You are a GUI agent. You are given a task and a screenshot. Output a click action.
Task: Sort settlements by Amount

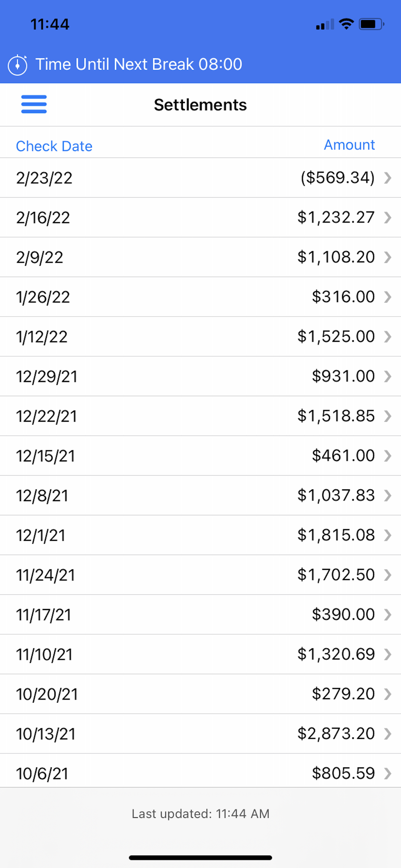coord(349,145)
